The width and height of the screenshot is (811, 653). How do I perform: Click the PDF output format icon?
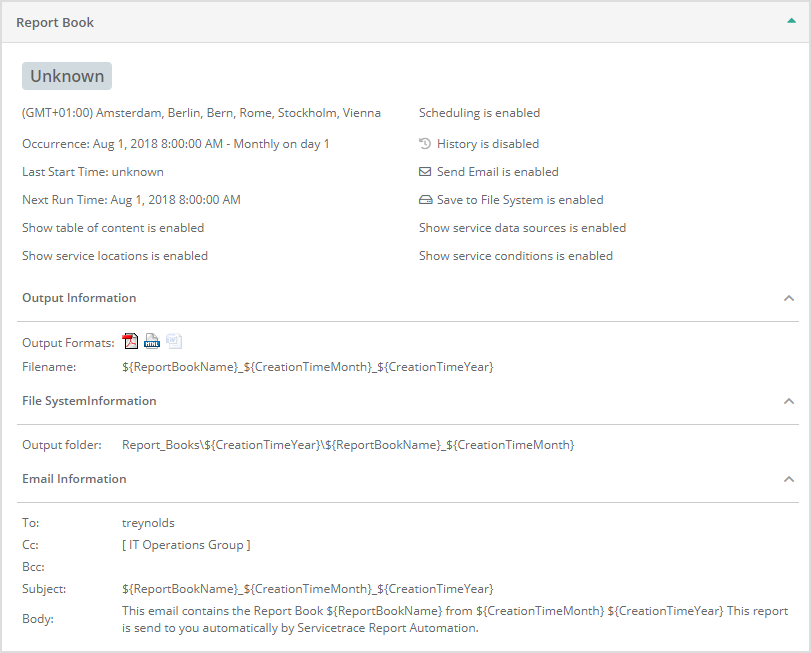click(130, 341)
